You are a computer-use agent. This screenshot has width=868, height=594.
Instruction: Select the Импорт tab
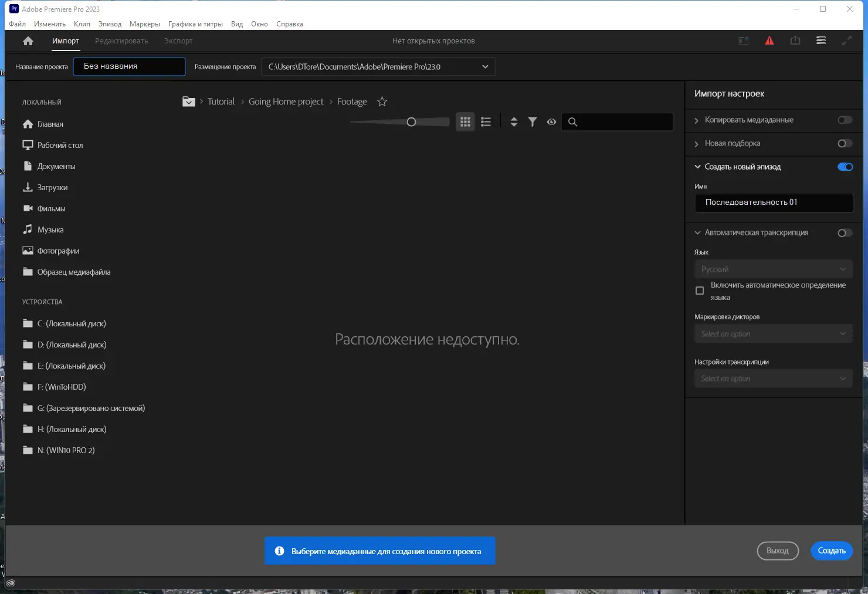coord(66,41)
